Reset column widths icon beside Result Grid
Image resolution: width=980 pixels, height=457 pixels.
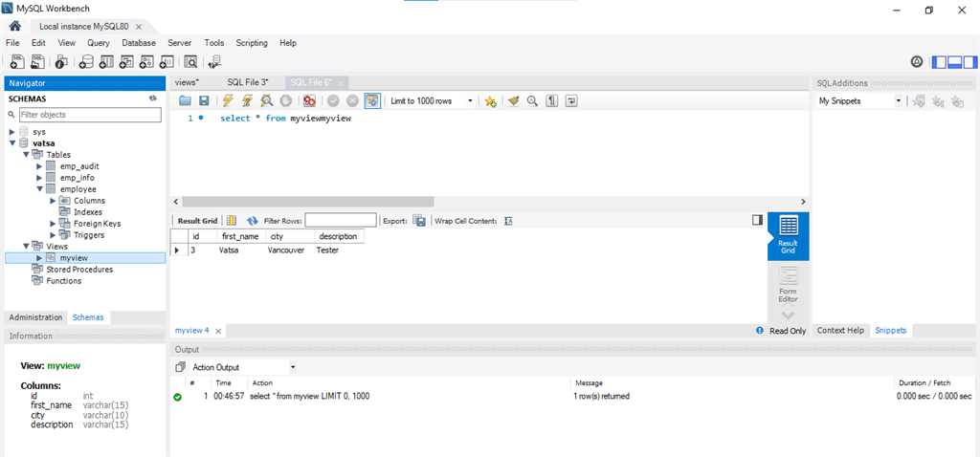pyautogui.click(x=232, y=221)
